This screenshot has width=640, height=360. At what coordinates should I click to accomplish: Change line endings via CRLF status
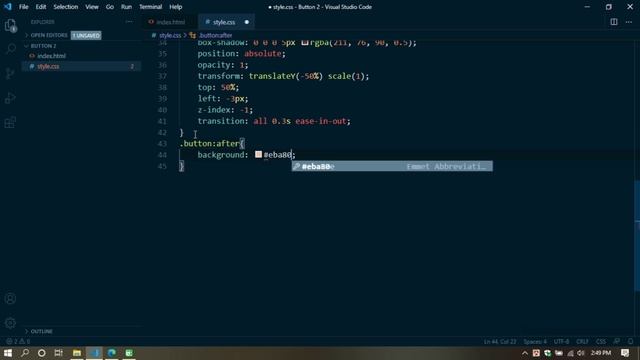(x=582, y=341)
